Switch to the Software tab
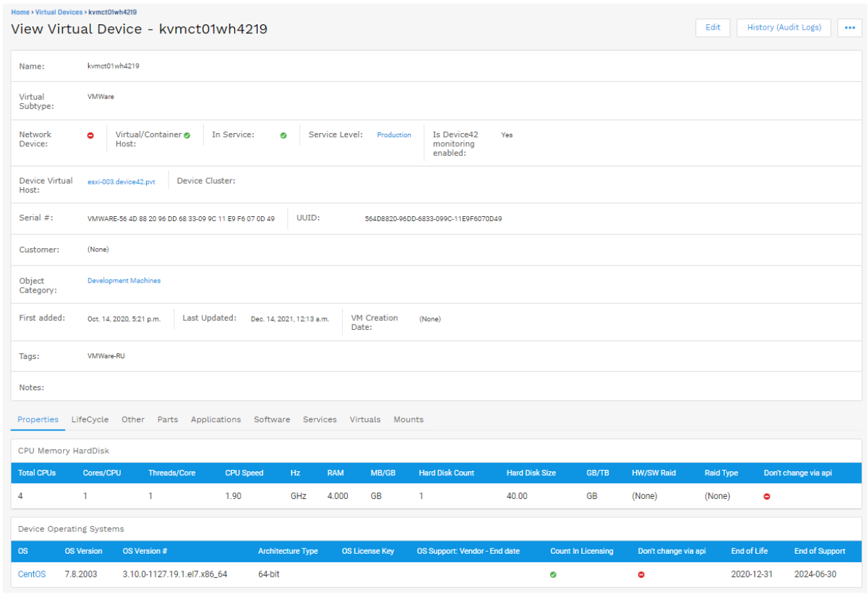868x596 pixels. (272, 419)
